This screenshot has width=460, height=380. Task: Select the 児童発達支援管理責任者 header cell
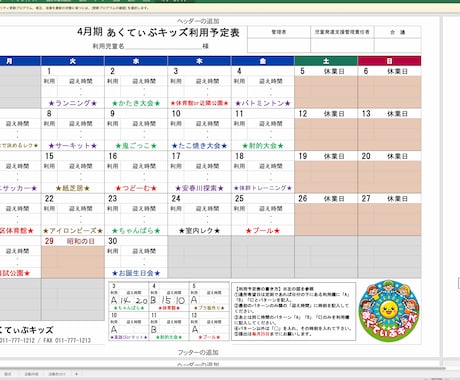(342, 32)
